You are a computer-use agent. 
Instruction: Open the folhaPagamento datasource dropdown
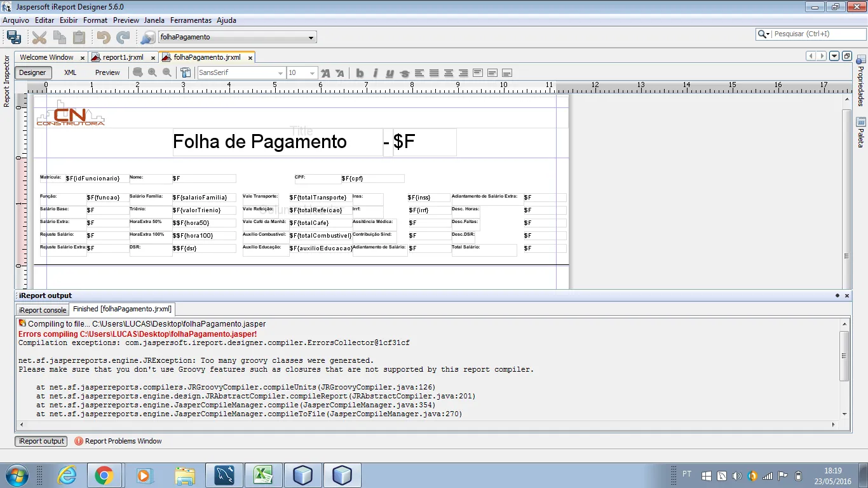coord(311,37)
